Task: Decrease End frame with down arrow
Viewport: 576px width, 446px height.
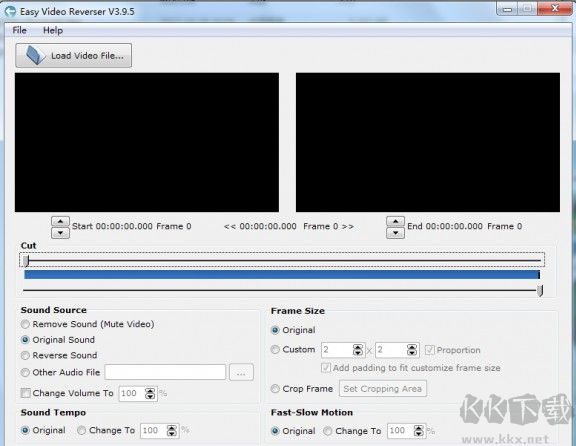Action: click(395, 233)
